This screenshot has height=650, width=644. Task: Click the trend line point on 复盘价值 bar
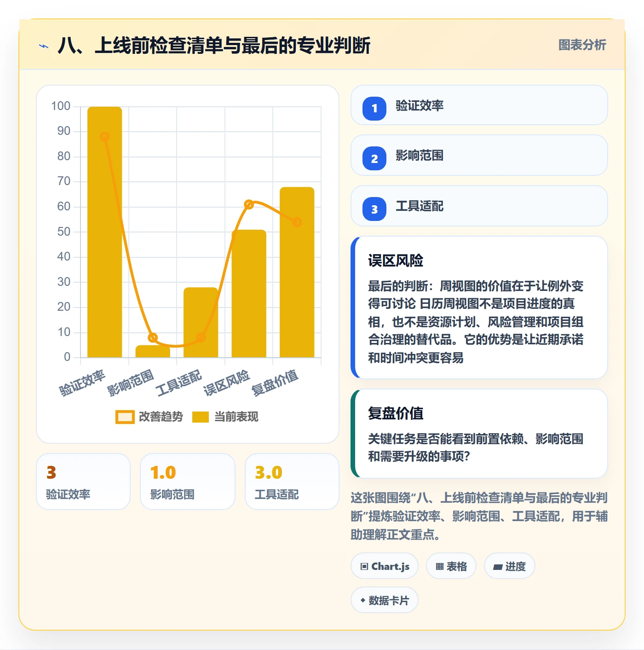coord(297,222)
